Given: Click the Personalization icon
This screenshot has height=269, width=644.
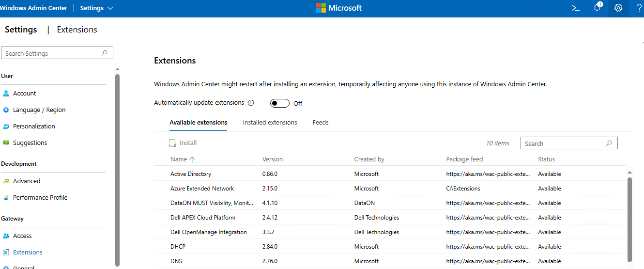Looking at the screenshot, I should [x=6, y=127].
